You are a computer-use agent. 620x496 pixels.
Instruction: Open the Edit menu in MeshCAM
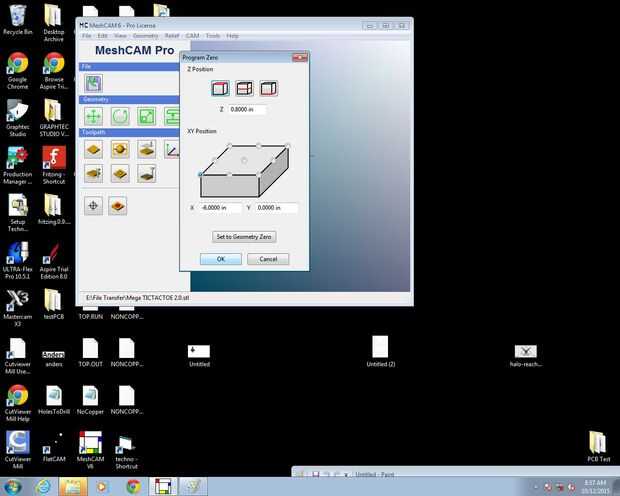coord(102,36)
